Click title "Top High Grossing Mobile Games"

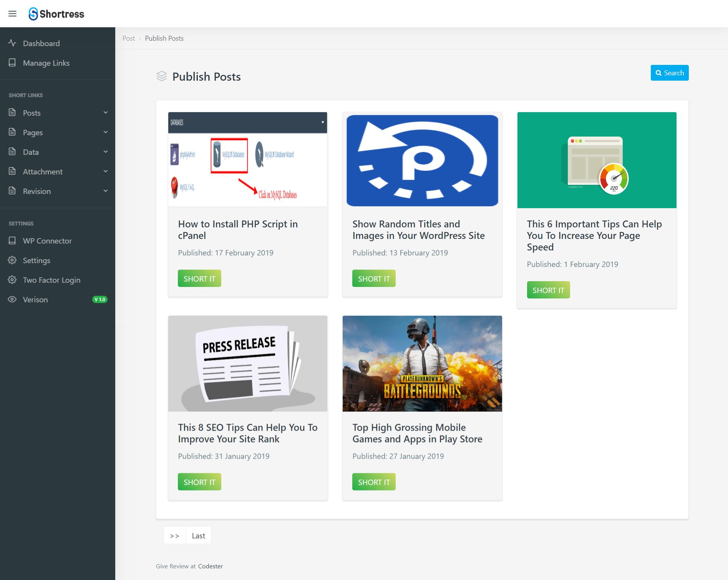(418, 433)
